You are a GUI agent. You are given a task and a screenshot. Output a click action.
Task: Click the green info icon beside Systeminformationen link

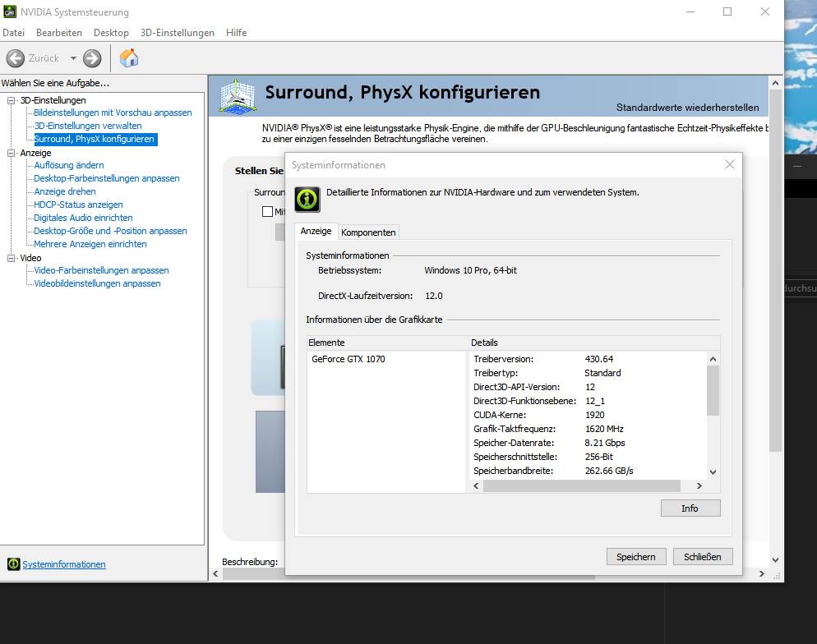[13, 563]
